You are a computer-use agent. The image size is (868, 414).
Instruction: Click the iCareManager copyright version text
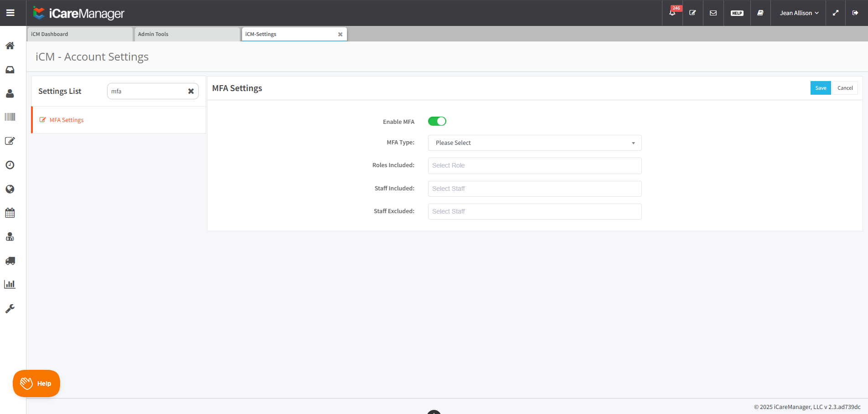(x=807, y=407)
